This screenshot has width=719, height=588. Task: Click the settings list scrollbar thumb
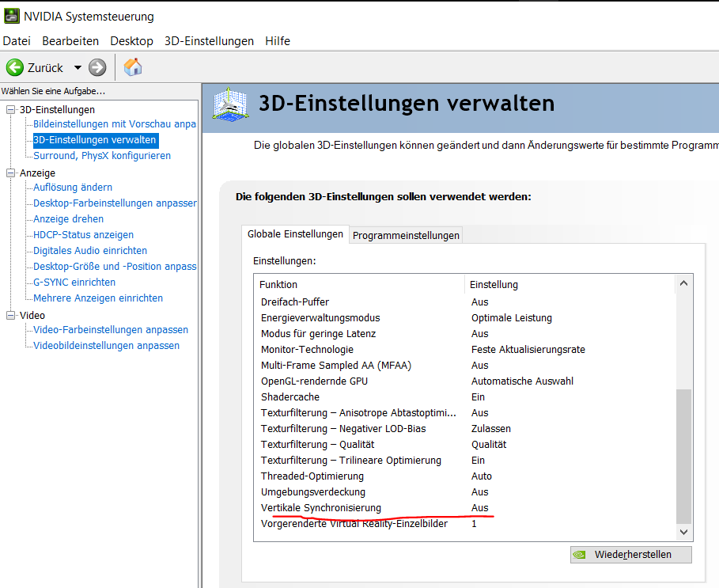[x=683, y=456]
